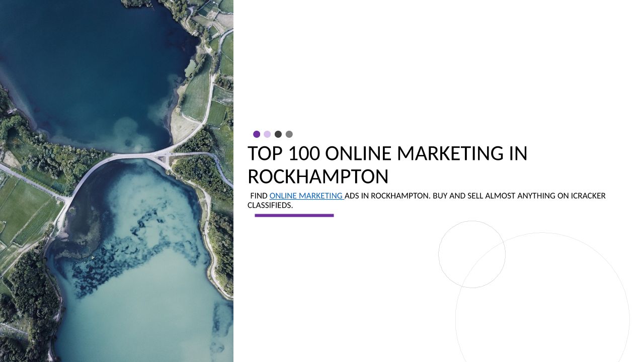Select the medium gray dot above the title
Screen dimensions: 644x362
(x=289, y=134)
